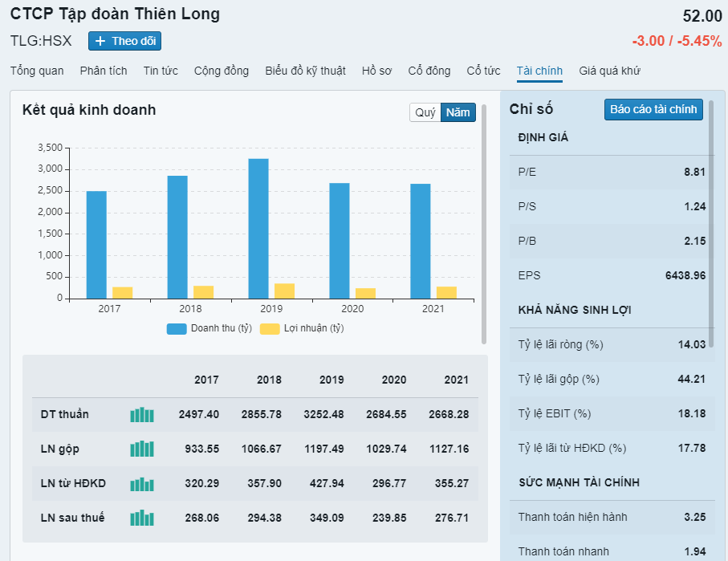Click the value 1127.16 in the table
The height and width of the screenshot is (561, 728).
[x=449, y=449]
